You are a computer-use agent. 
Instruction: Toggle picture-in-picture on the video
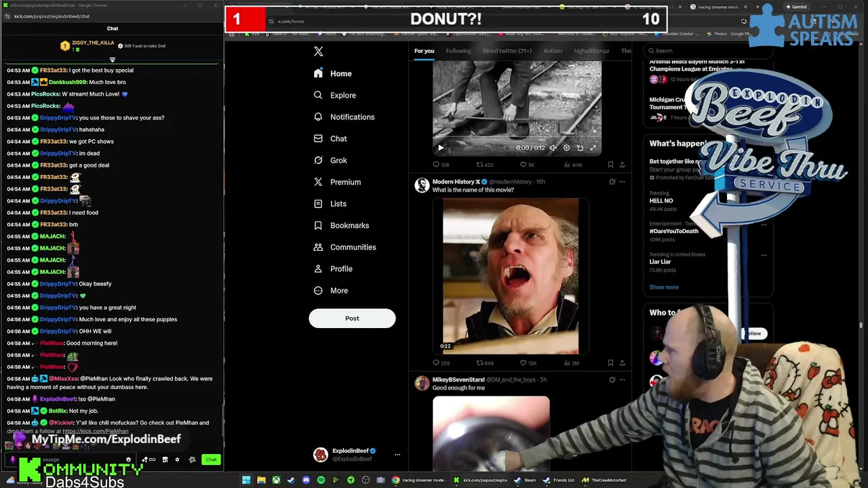point(580,148)
